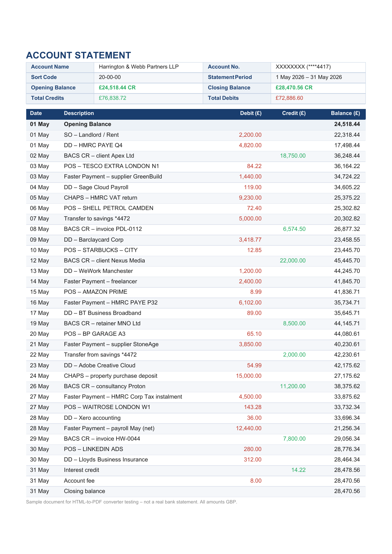Select the 22,000.00 Nexus Media credit
The height and width of the screenshot is (554, 392).
tap(293, 261)
